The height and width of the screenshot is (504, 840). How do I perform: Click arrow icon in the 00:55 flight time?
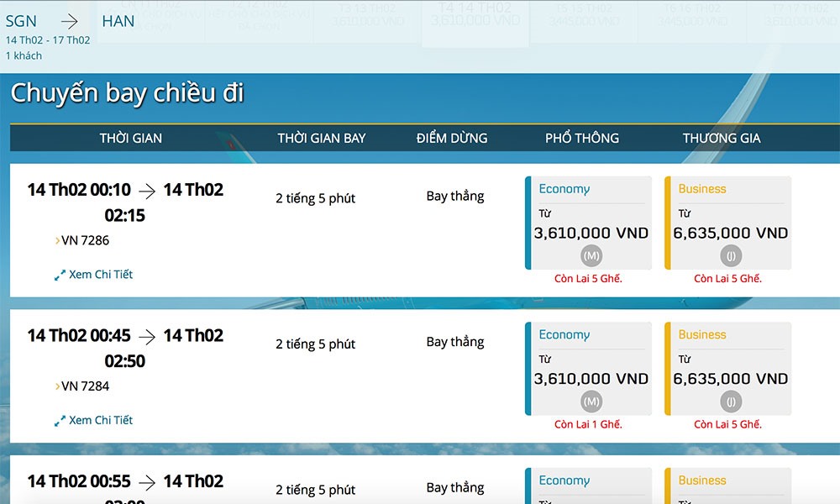pyautogui.click(x=147, y=482)
